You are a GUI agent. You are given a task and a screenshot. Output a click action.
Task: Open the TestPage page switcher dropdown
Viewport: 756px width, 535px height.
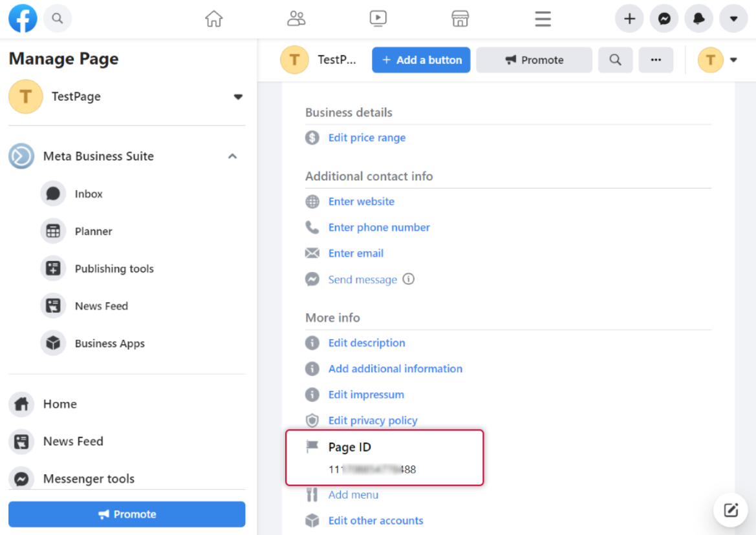point(238,97)
